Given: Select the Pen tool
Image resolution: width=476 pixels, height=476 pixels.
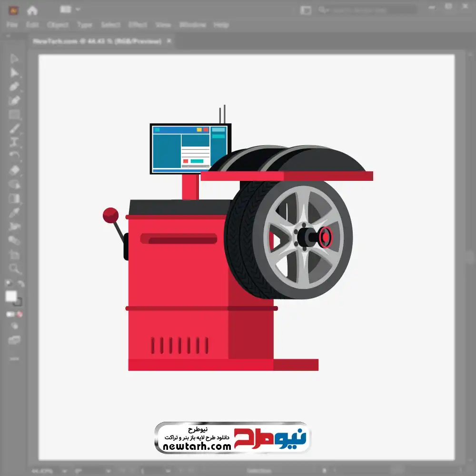Looking at the screenshot, I should coord(14,87).
